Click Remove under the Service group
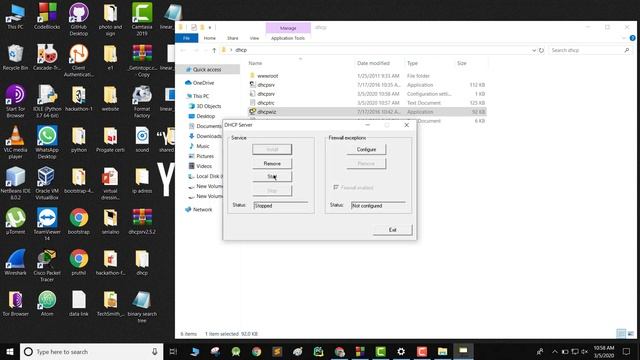The width and height of the screenshot is (640, 360). coord(272,163)
